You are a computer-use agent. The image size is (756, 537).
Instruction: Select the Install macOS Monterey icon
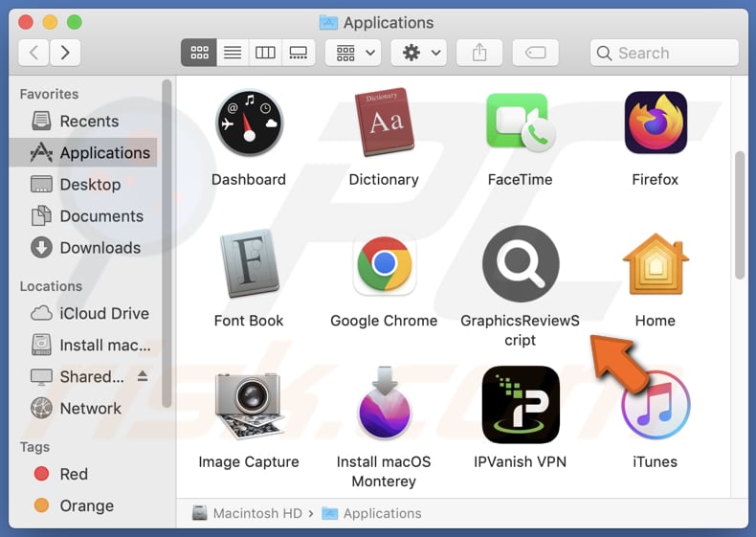(385, 403)
